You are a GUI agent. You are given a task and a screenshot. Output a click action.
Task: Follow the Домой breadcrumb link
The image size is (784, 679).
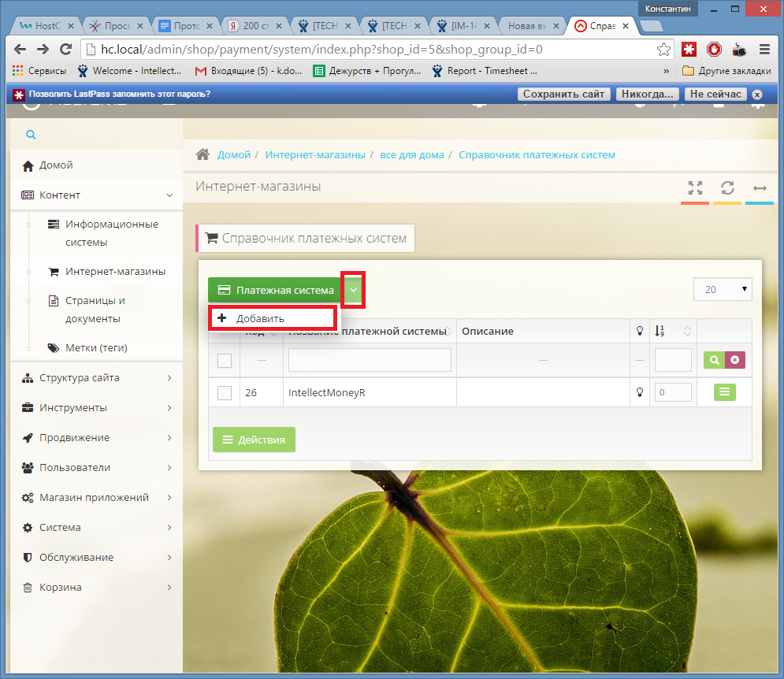coord(233,155)
